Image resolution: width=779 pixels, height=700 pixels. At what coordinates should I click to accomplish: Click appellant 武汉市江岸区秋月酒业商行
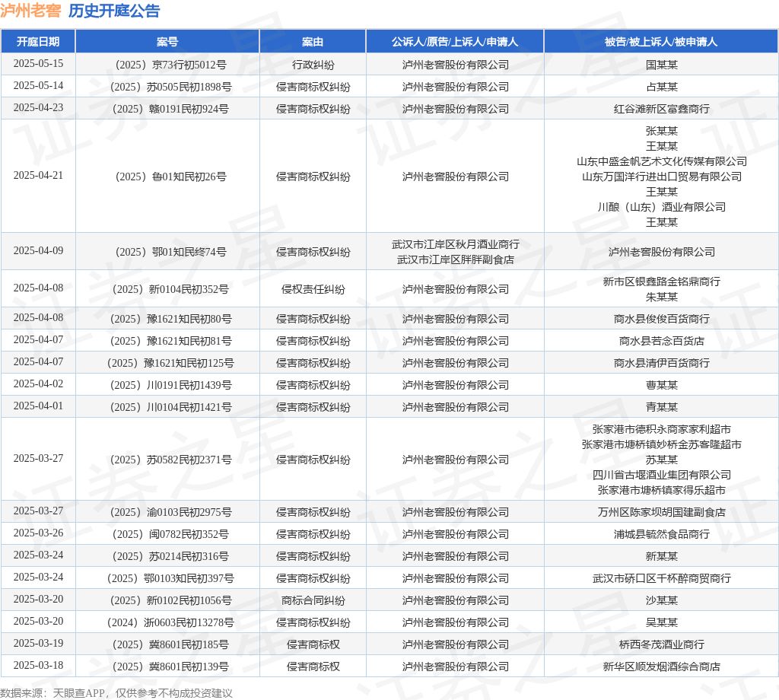click(x=455, y=244)
